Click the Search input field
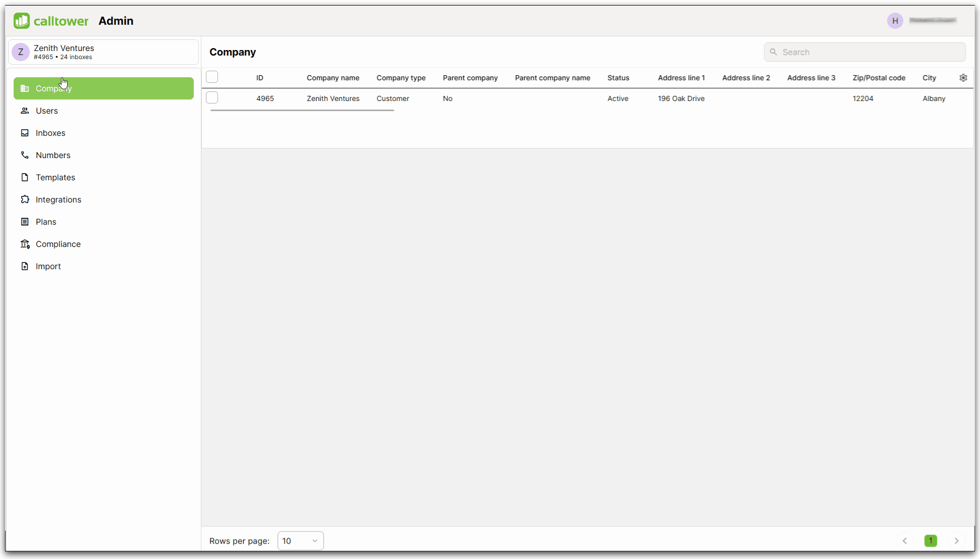 864,52
